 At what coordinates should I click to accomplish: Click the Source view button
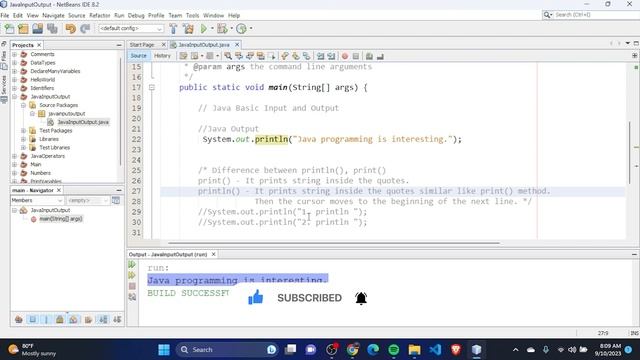tap(138, 56)
